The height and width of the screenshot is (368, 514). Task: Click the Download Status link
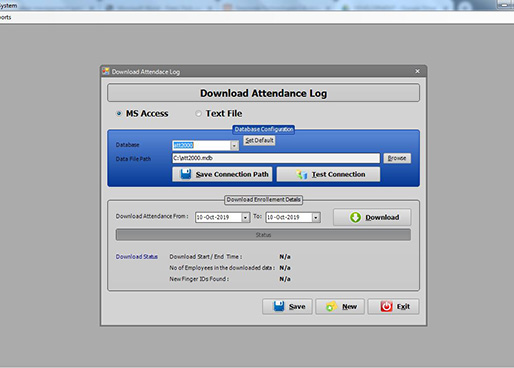click(137, 257)
